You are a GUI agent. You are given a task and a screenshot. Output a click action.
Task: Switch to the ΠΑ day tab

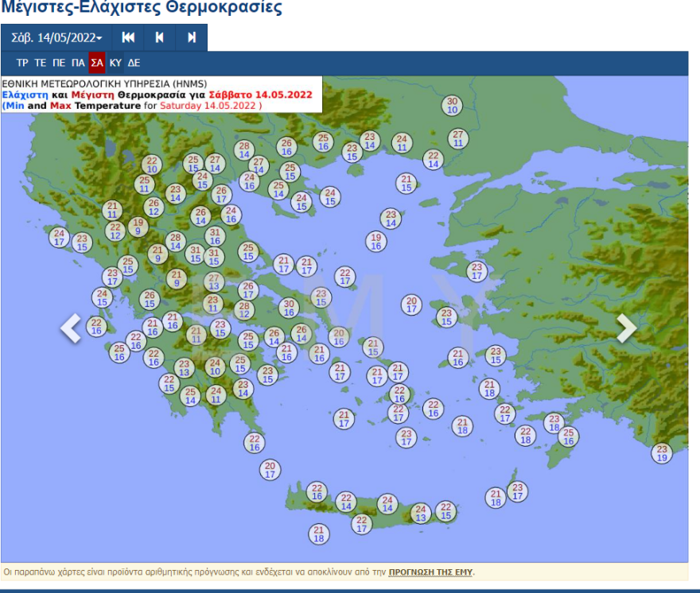(78, 63)
